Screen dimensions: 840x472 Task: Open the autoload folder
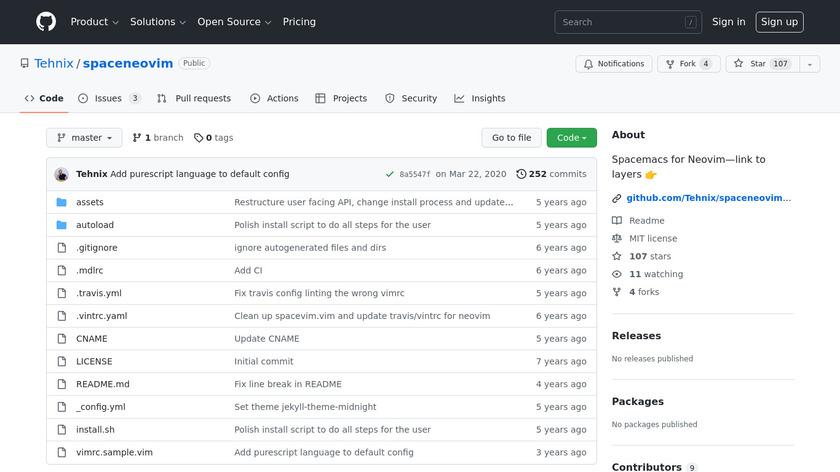pos(95,225)
